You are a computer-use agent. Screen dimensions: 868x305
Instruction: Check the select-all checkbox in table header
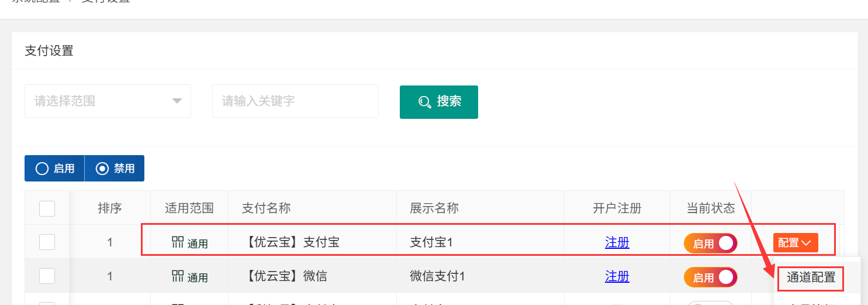click(47, 208)
